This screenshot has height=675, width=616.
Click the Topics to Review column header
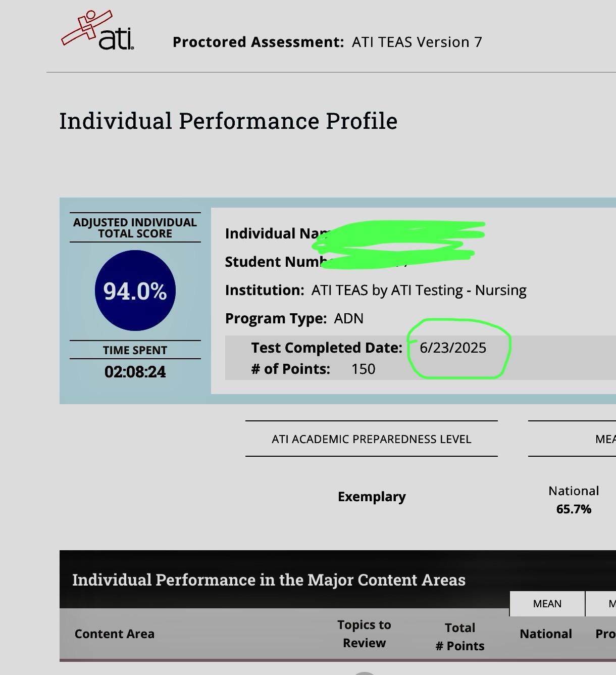click(364, 634)
